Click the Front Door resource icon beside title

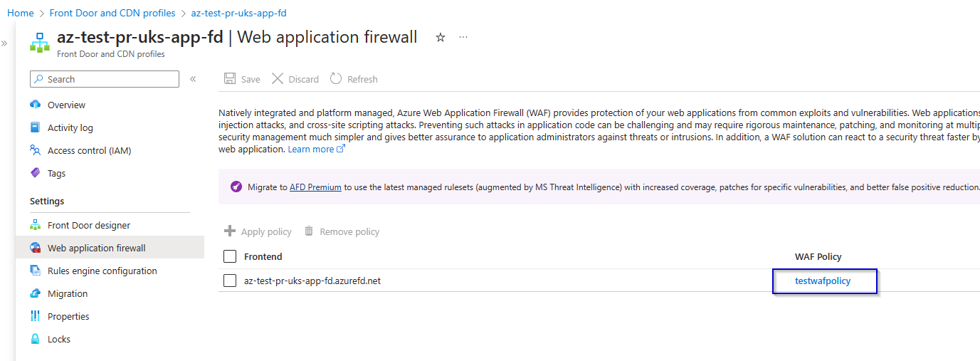point(40,42)
